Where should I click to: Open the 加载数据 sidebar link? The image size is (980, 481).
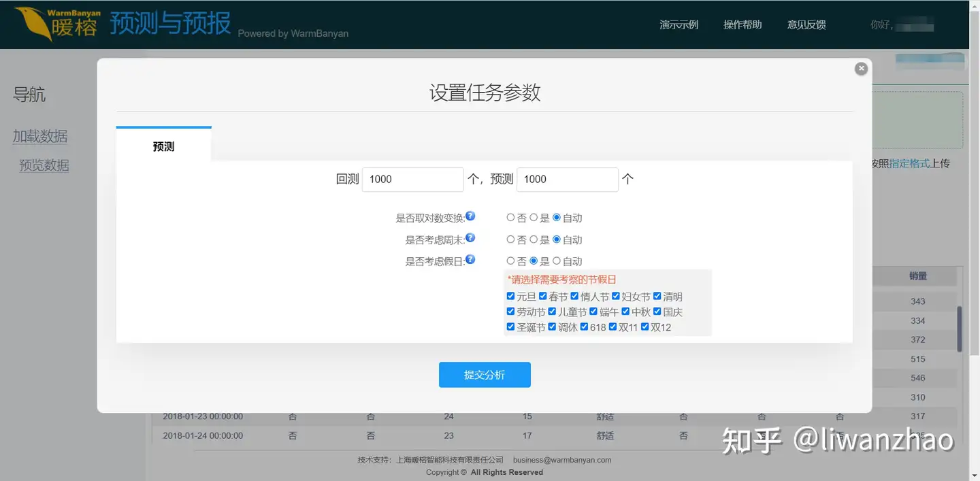(40, 136)
